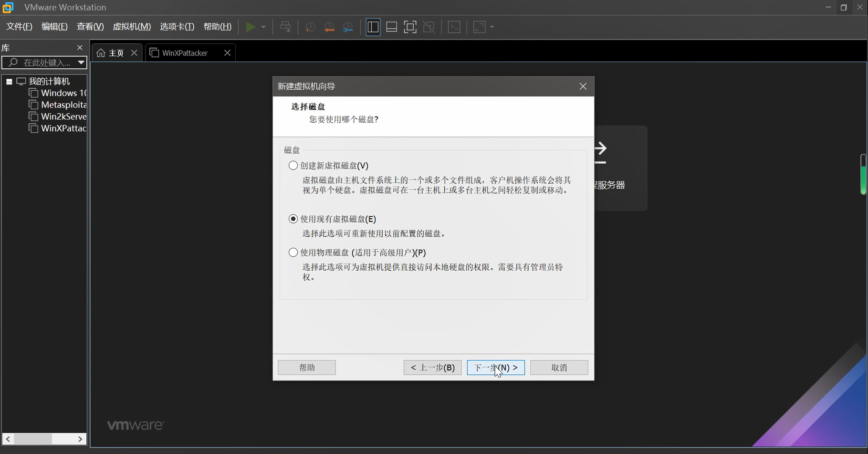Open the 虚拟机(M) menu
Screen dimensions: 868x454
tap(132, 27)
